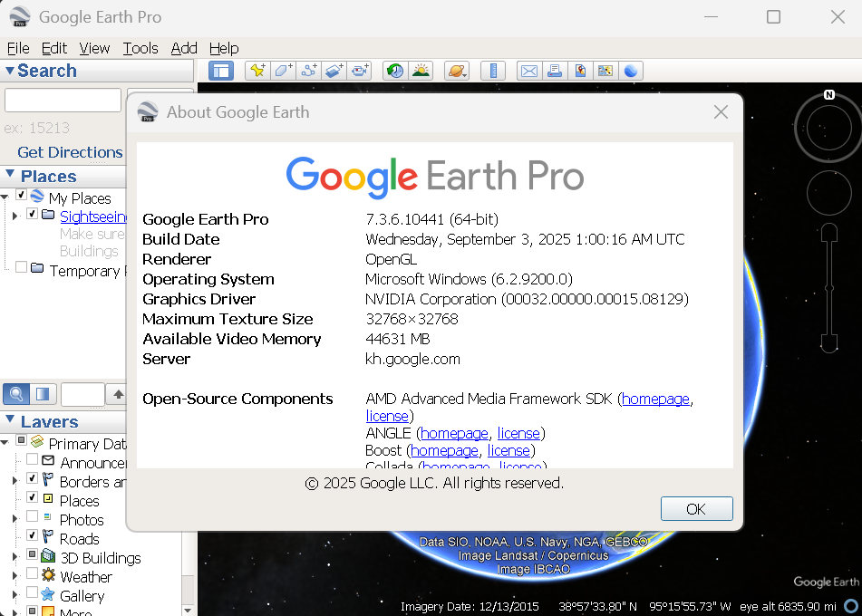The image size is (862, 616).
Task: Open the planet switcher icon
Action: click(457, 71)
